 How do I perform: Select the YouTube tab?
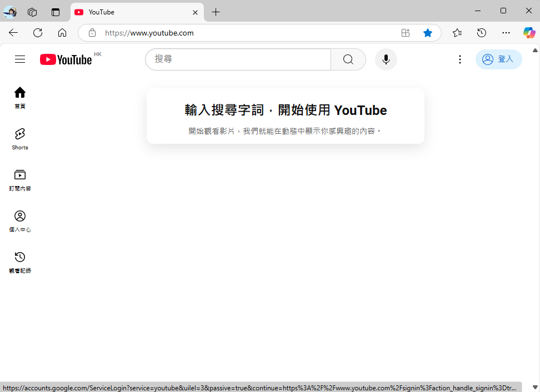(137, 12)
